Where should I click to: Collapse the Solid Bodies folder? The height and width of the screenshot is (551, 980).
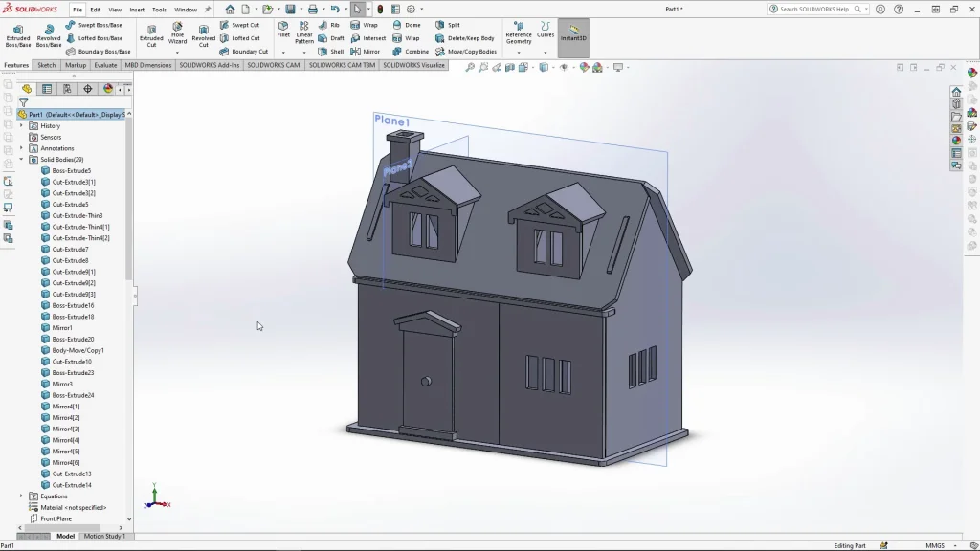pyautogui.click(x=21, y=160)
